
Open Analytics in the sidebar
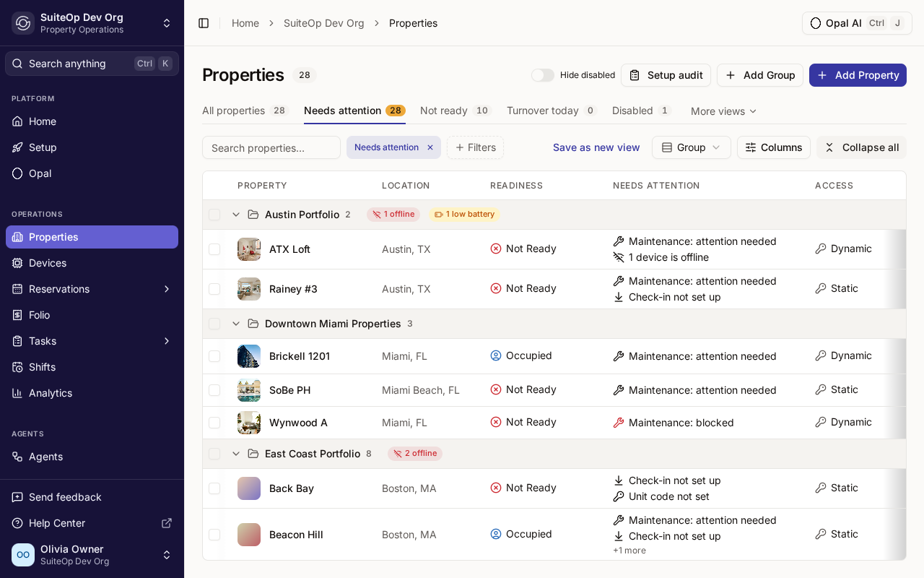(92, 393)
